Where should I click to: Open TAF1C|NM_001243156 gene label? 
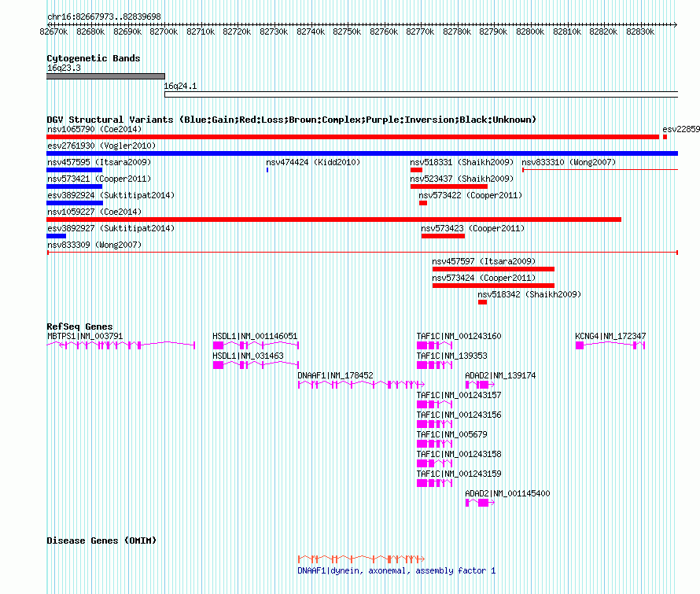coord(459,415)
